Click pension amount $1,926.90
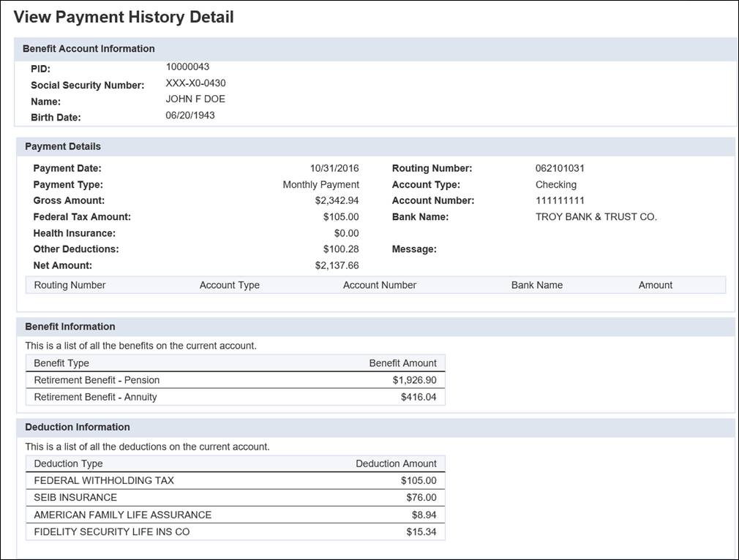Screen dimensions: 739x560 (414, 380)
